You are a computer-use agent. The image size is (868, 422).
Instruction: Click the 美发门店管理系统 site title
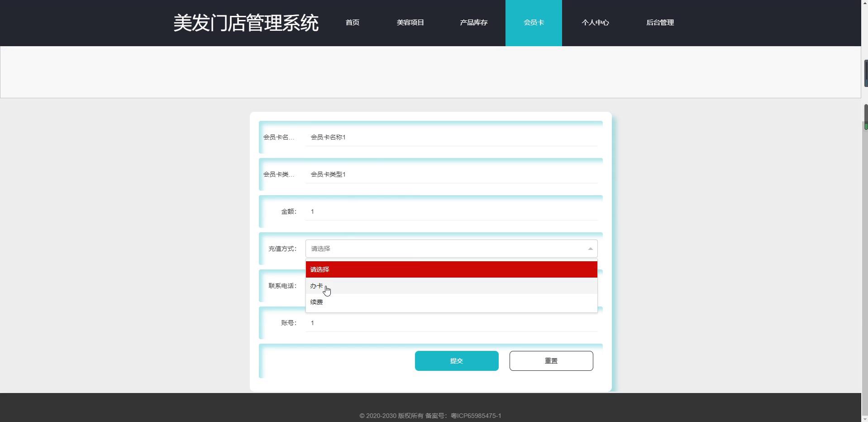tap(246, 23)
